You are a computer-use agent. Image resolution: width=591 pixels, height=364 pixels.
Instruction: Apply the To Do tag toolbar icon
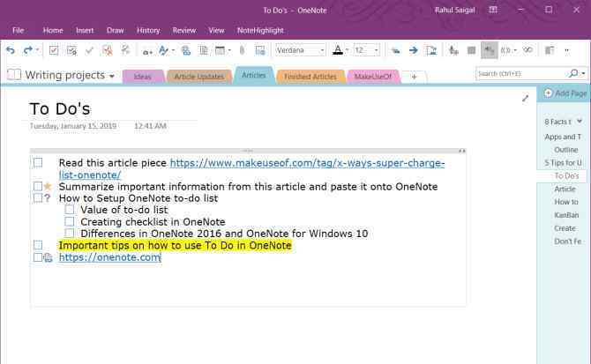click(x=54, y=50)
